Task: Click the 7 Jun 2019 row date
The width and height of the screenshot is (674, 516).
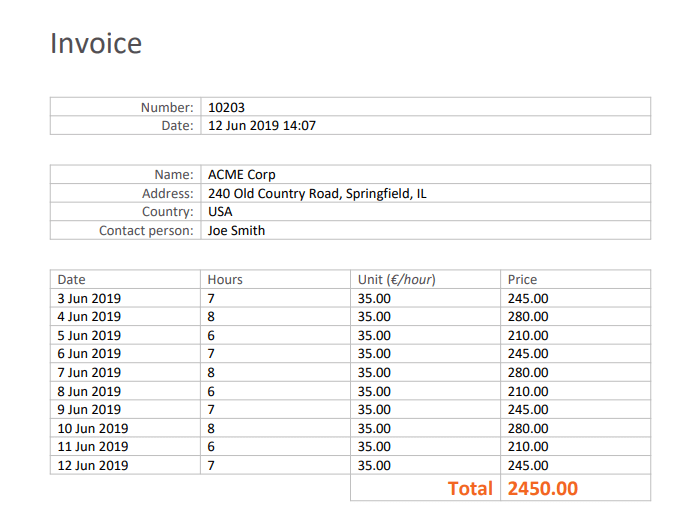Action: pos(89,372)
